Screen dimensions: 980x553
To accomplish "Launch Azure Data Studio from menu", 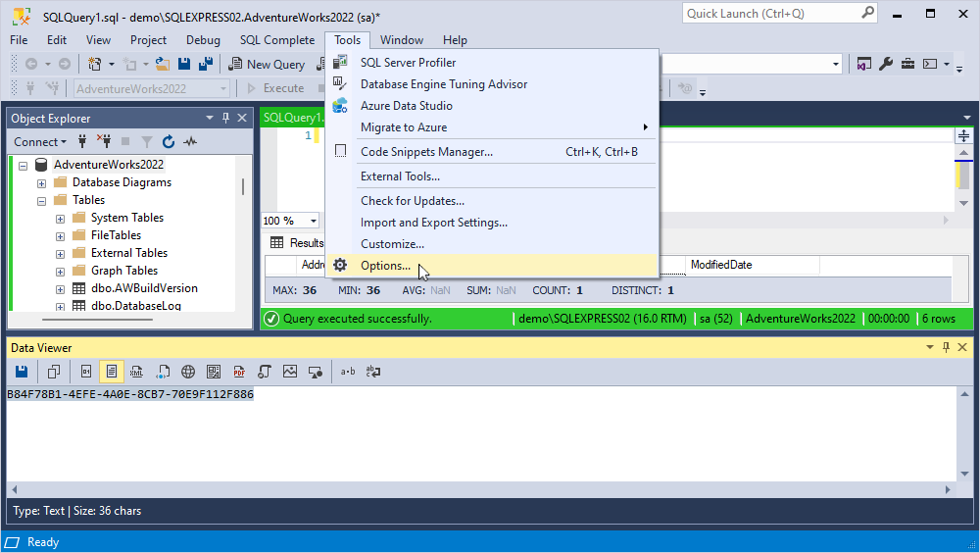I will (492, 106).
